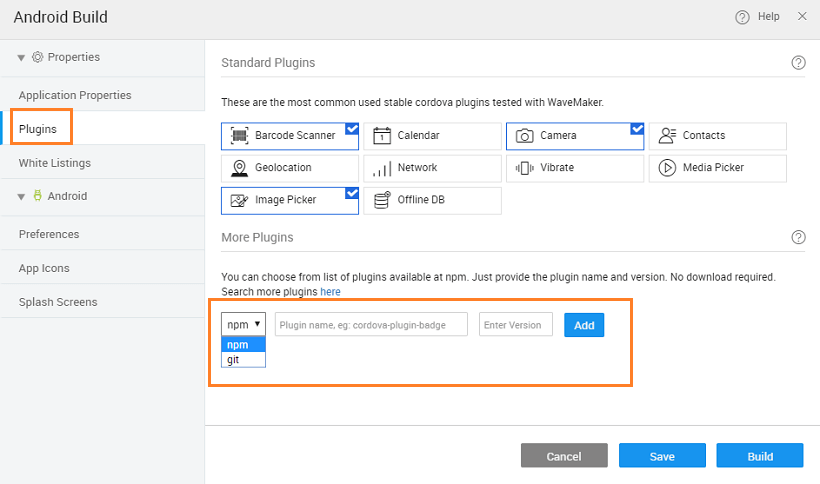Follow the 'here' search plugins link
Screen dimensions: 820x484
(x=330, y=292)
